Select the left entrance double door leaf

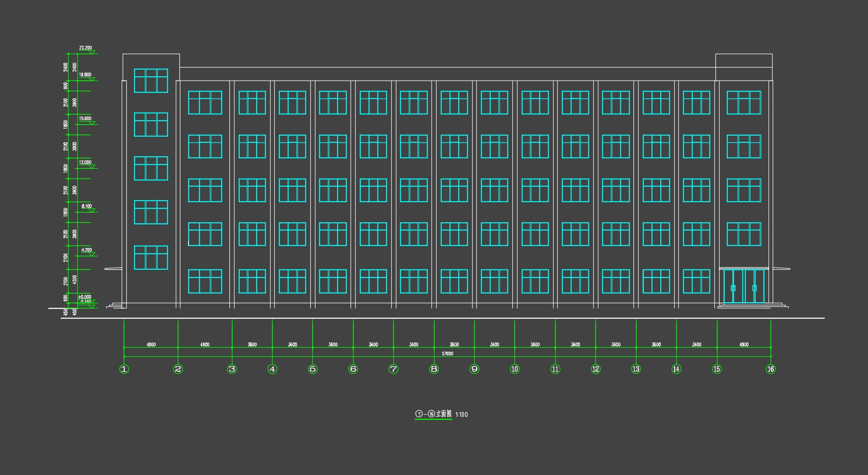[733, 287]
